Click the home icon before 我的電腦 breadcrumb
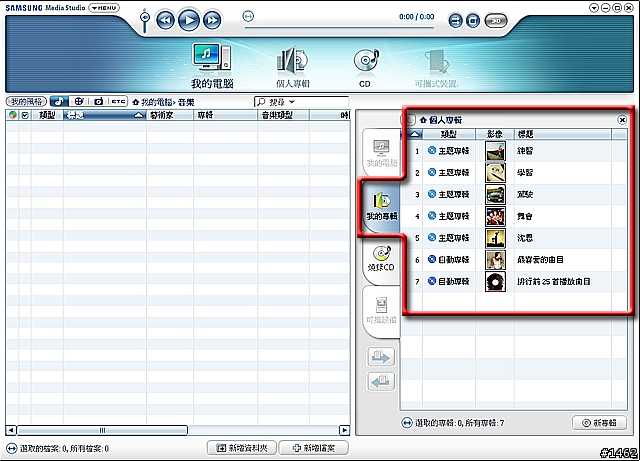 coord(136,102)
